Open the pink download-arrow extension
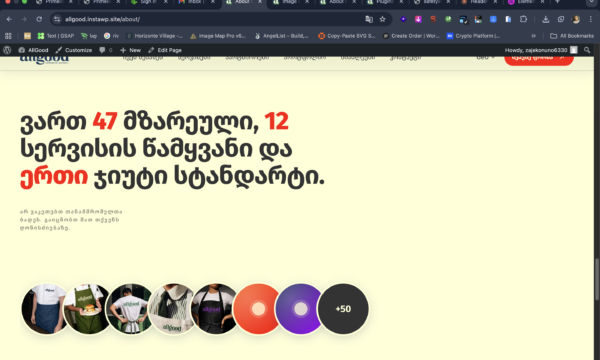This screenshot has height=360, width=600. pyautogui.click(x=418, y=19)
